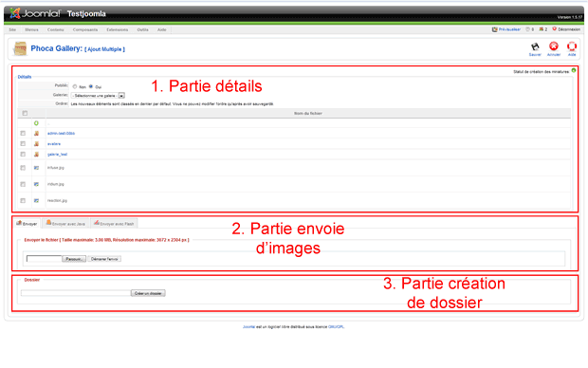Click the Déconnexion link text

click(x=569, y=29)
